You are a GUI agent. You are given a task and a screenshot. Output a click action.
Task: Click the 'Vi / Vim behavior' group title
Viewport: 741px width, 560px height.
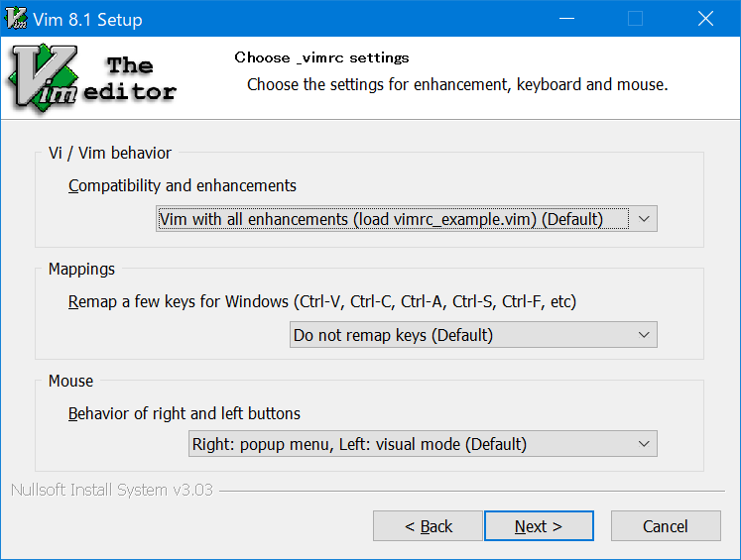pos(110,153)
